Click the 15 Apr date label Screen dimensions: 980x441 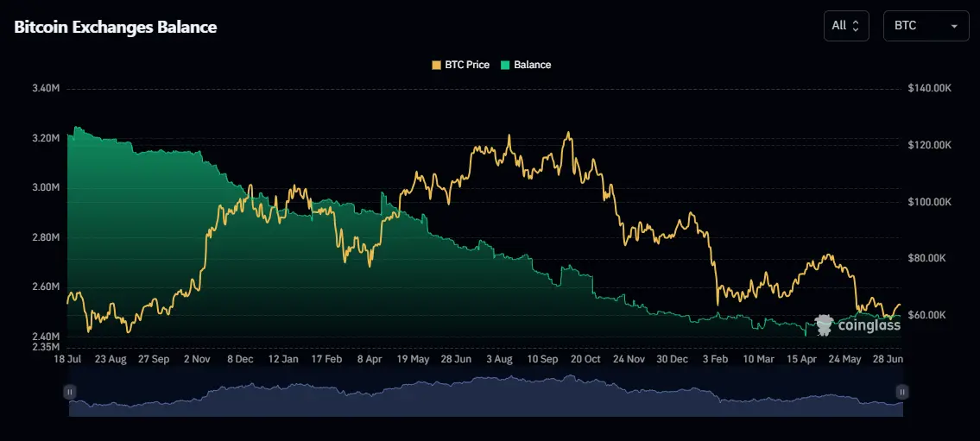tap(802, 360)
